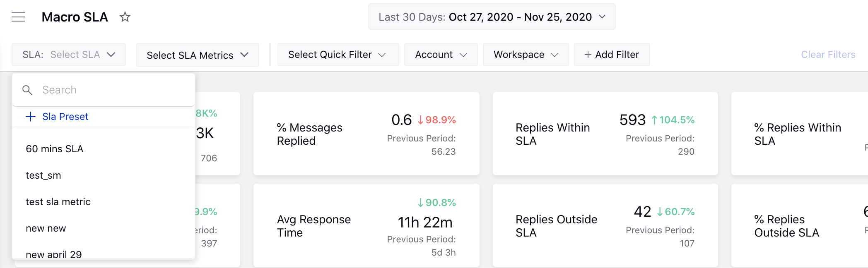
Task: Create a new Sla Preset
Action: [x=57, y=117]
